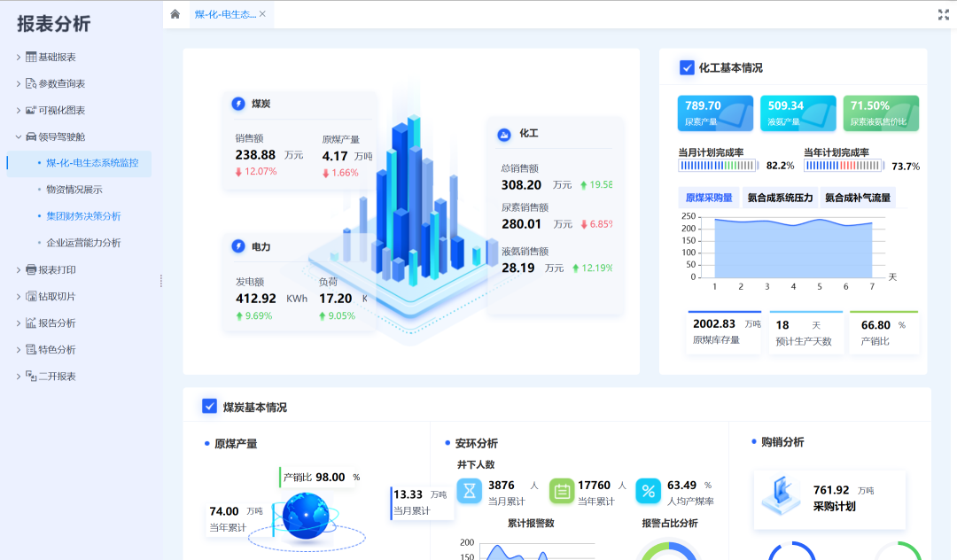The height and width of the screenshot is (560, 957).
Task: Click the 采购计划 illustration icon
Action: pos(782,495)
